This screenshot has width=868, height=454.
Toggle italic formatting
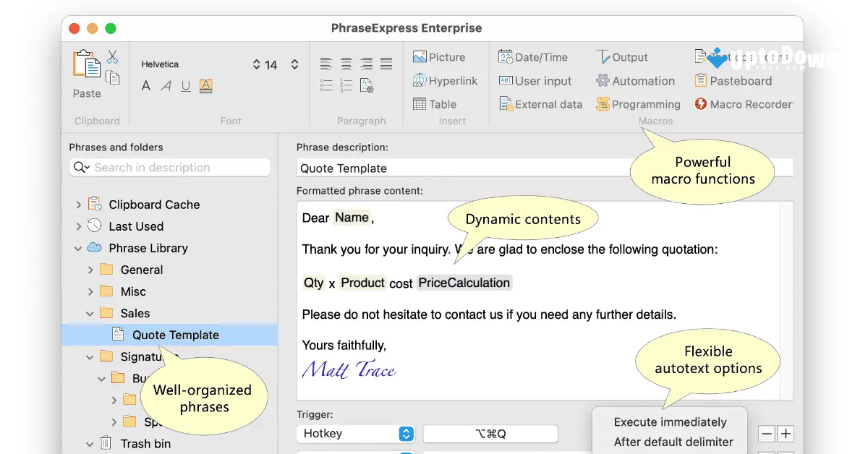coord(165,85)
